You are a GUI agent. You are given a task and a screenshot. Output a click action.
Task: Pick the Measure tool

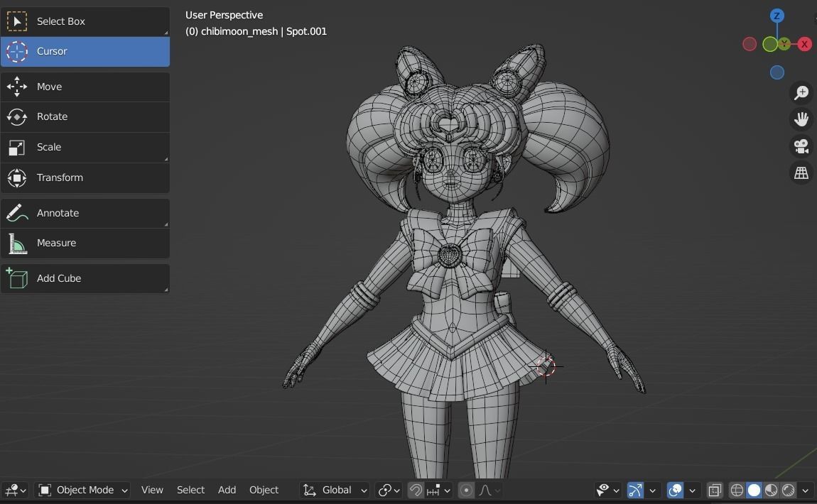85,243
